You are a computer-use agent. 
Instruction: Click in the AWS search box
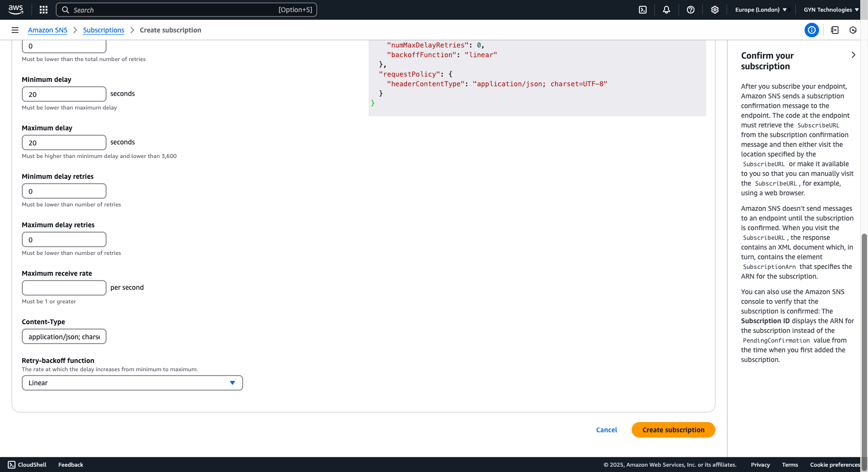coord(186,10)
